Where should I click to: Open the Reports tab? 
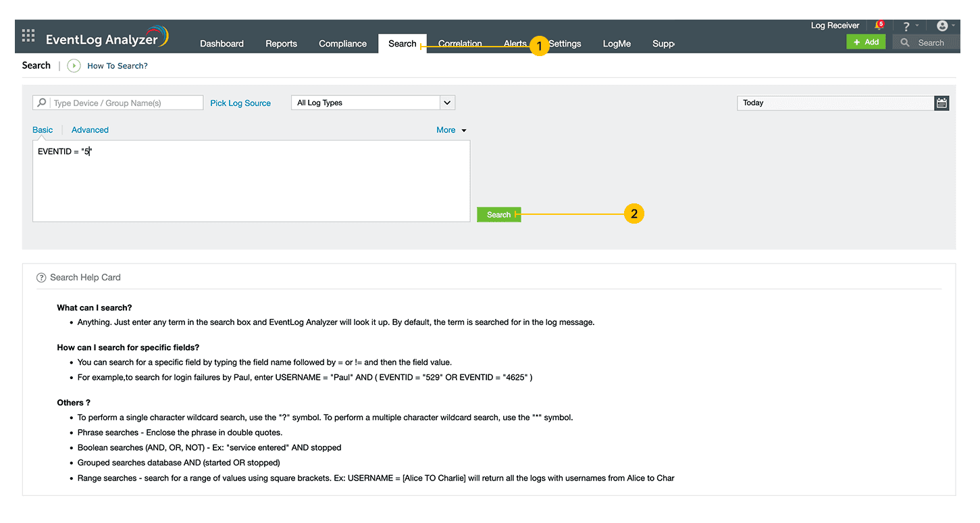click(281, 43)
